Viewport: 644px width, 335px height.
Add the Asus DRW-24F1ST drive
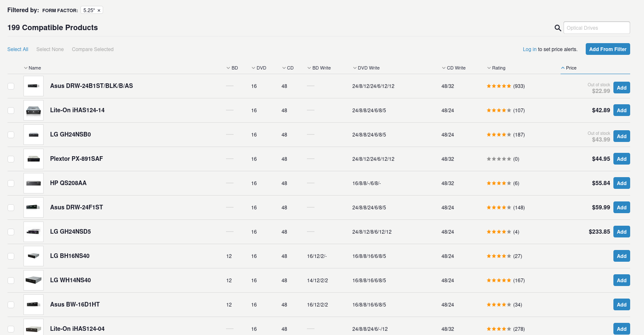pyautogui.click(x=622, y=207)
